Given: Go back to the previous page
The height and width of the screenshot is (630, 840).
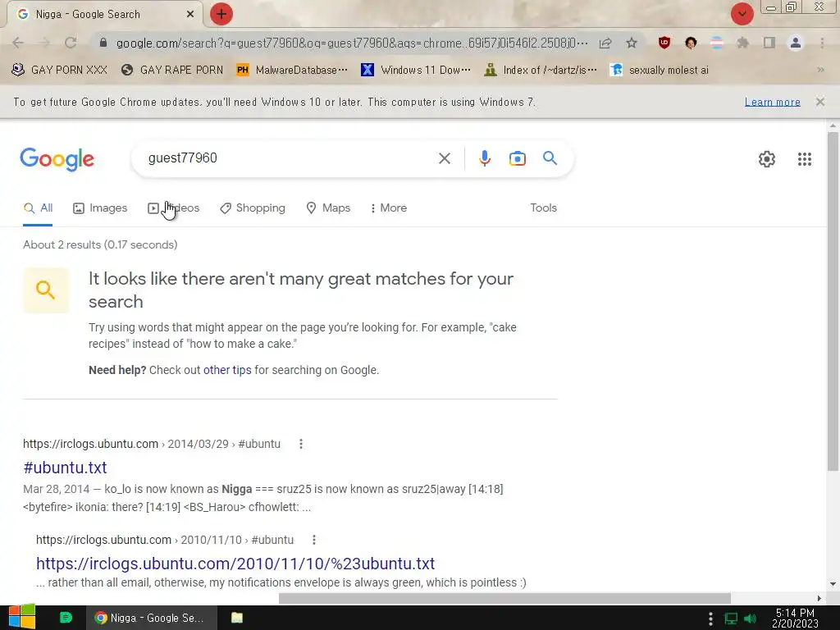Looking at the screenshot, I should (18, 43).
